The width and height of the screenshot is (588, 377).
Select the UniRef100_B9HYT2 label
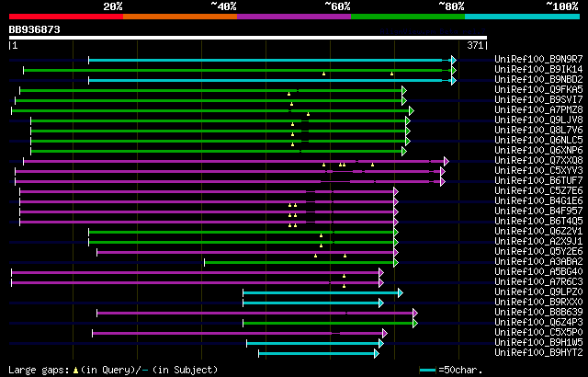[x=538, y=353]
